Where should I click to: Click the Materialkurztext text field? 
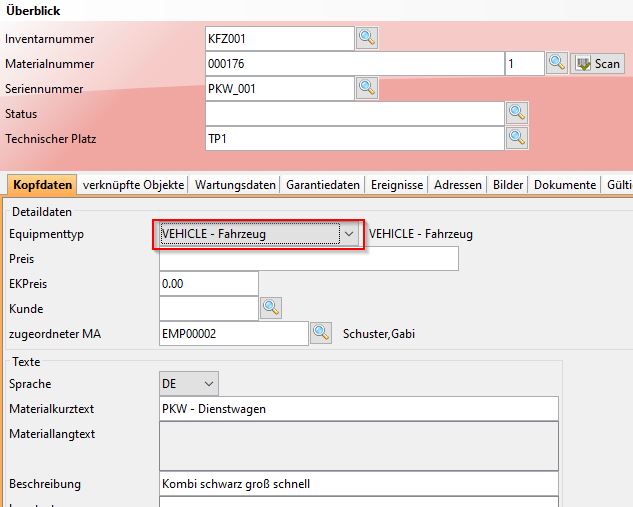point(358,409)
